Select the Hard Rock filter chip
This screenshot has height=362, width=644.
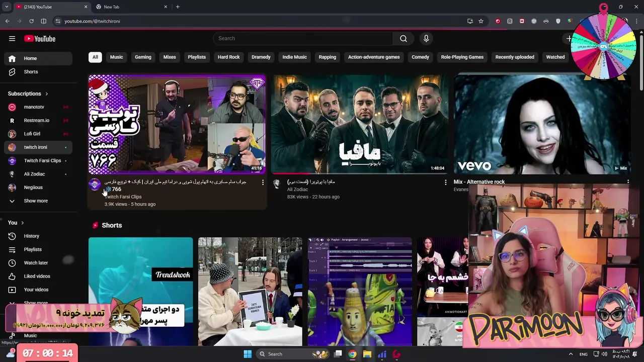tap(228, 57)
